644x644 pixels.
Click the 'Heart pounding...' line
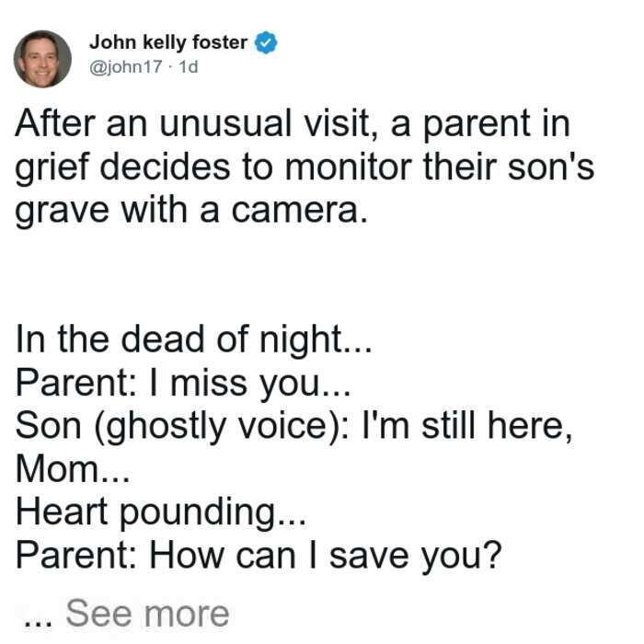coord(161,512)
